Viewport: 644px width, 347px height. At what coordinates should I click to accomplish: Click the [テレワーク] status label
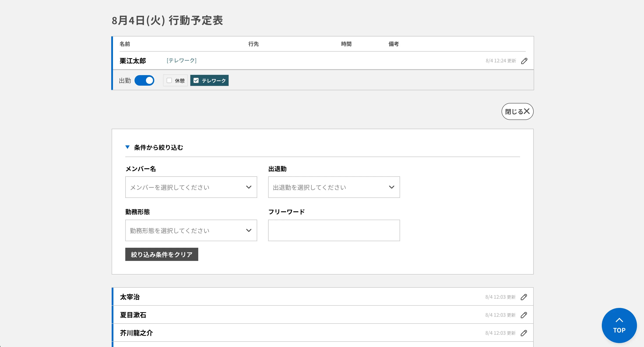tap(182, 60)
